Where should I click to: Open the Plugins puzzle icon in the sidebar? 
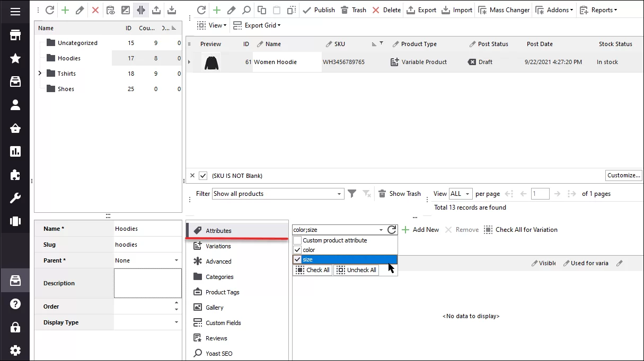click(15, 175)
